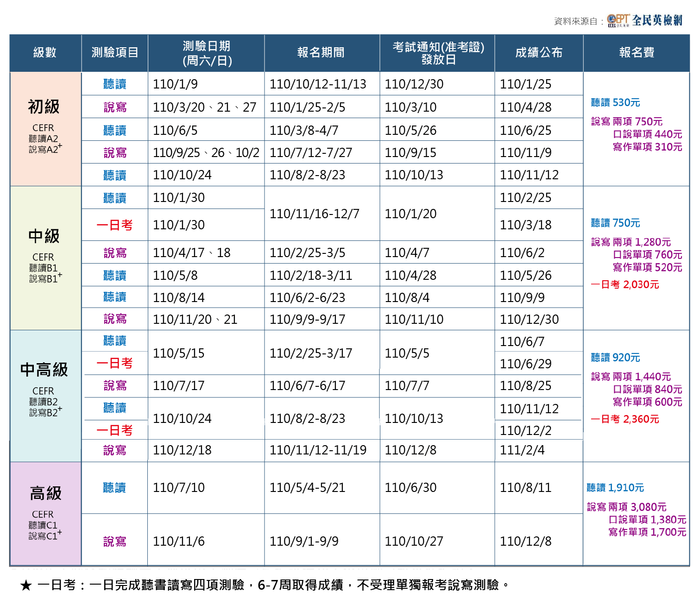Click result date 110/11/9

pos(525,153)
